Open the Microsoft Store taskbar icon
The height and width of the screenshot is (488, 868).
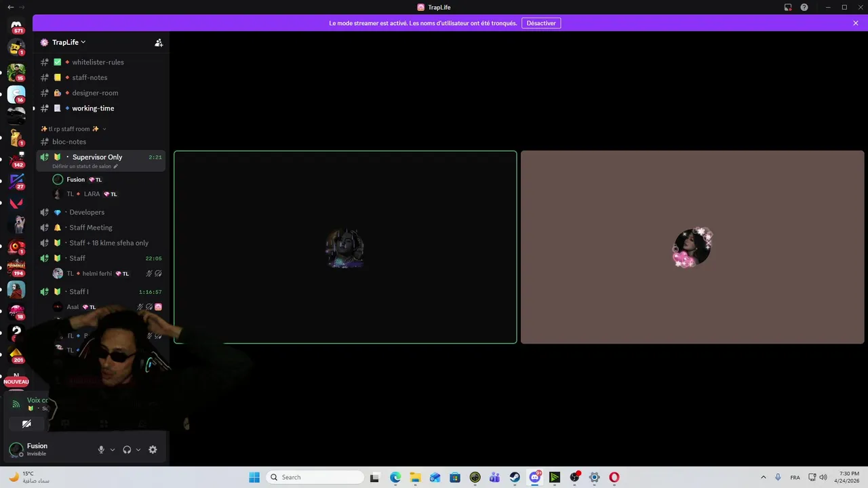(455, 477)
